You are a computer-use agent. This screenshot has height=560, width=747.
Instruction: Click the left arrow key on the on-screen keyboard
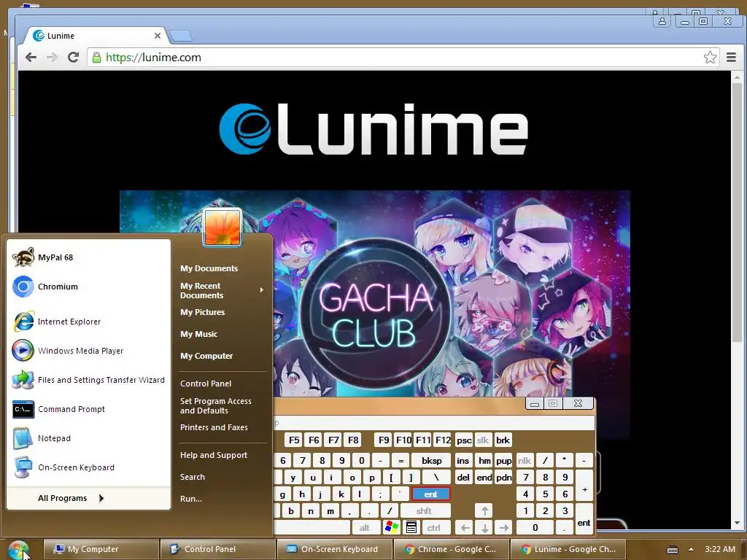coord(465,528)
